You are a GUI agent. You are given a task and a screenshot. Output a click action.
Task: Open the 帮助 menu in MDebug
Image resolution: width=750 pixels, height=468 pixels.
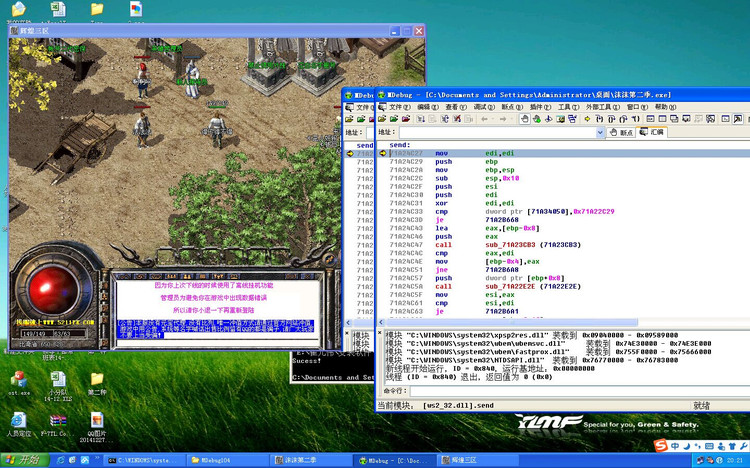point(666,107)
